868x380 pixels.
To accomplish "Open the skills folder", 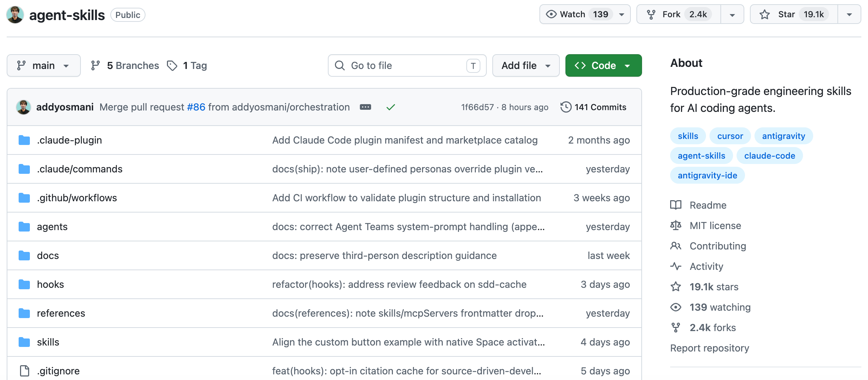I will coord(48,342).
